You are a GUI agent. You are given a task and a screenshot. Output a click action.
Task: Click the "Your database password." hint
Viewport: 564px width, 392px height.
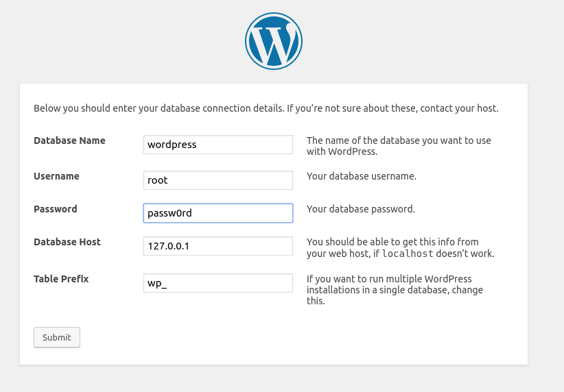[361, 209]
